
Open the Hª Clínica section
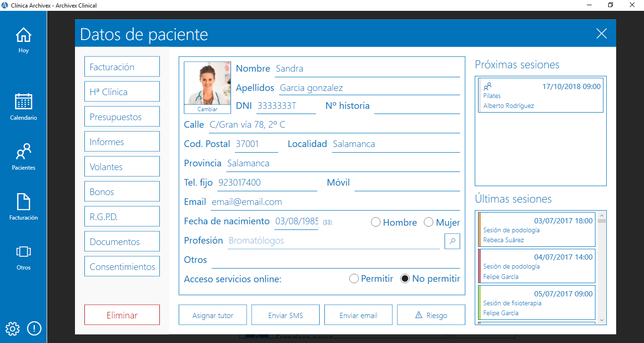pos(122,91)
